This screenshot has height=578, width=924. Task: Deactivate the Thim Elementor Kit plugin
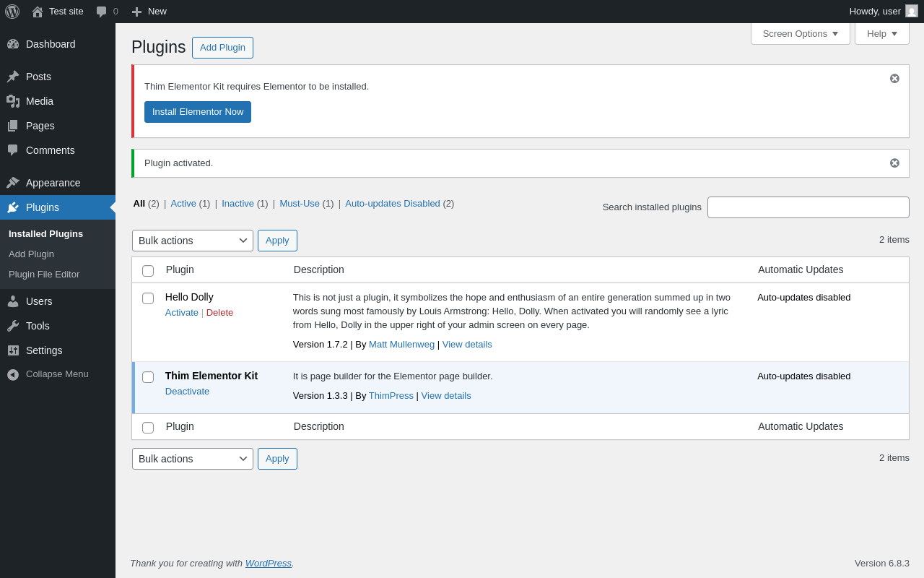click(x=187, y=392)
